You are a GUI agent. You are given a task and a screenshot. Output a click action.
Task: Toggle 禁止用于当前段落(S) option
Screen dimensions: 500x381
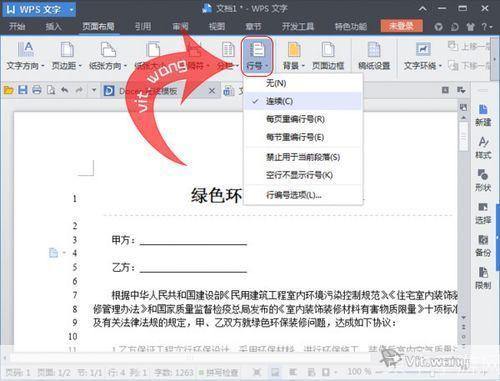(x=303, y=157)
